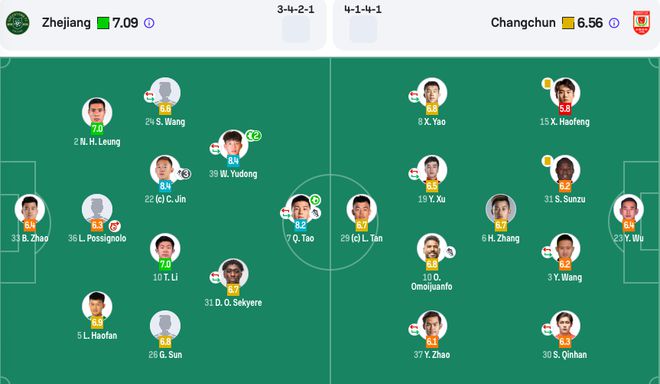Click yellow card icon on X. Haofeng
Image resolution: width=660 pixels, height=384 pixels.
[547, 83]
